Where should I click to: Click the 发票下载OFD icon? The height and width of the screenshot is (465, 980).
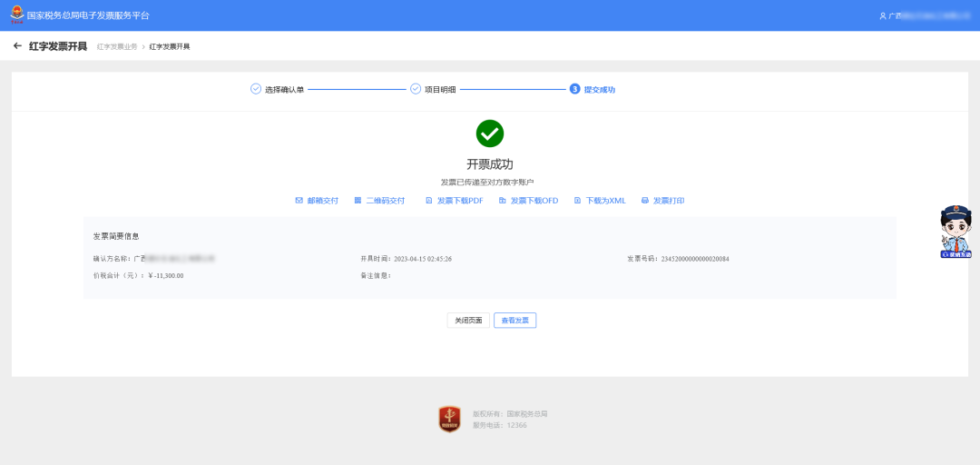[503, 201]
